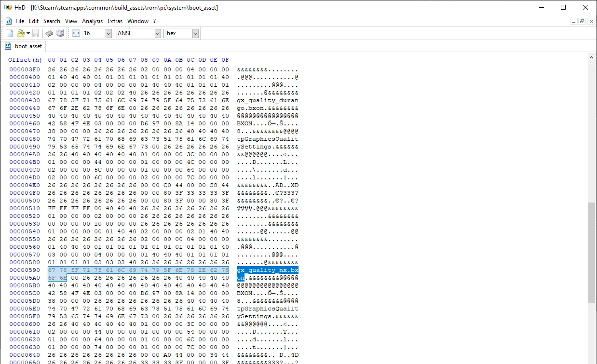Open the Analysis menu
The image size is (597, 364).
(x=92, y=21)
